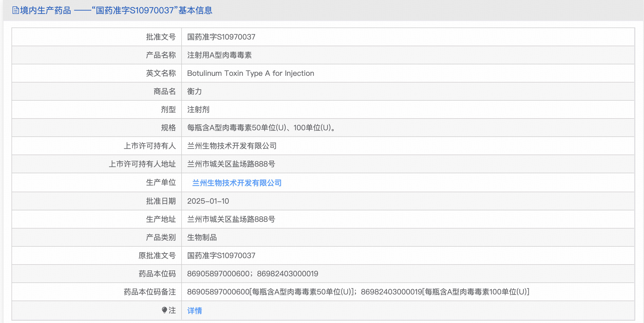
Task: Click product name 注射用A型肉毒毒素
Action: 219,55
